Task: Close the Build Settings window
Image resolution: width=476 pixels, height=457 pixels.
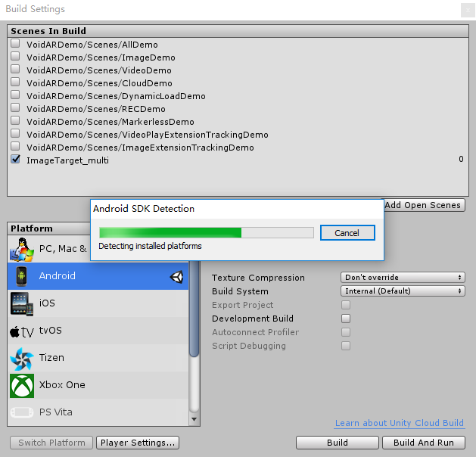Action: 468,10
